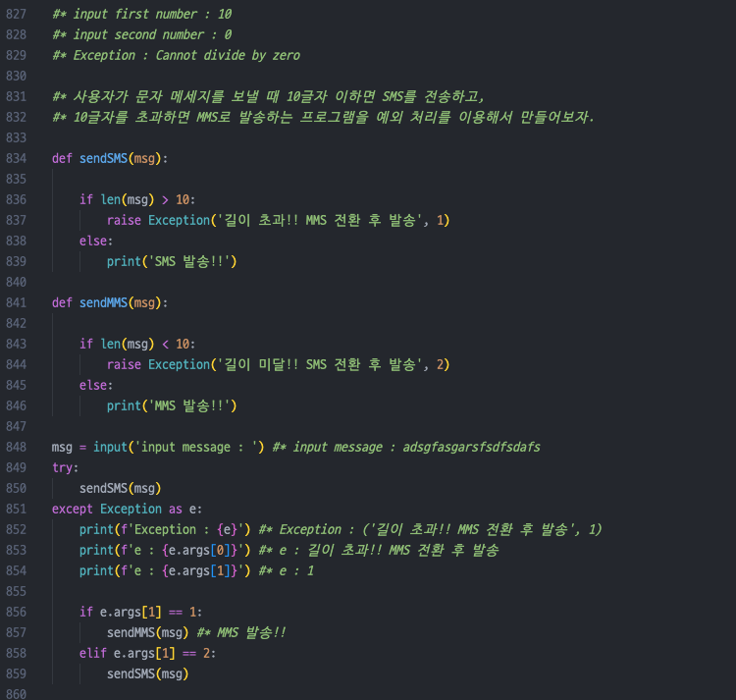Click sendMMS(msg) call on line 857
Image resolution: width=736 pixels, height=700 pixels.
point(148,632)
